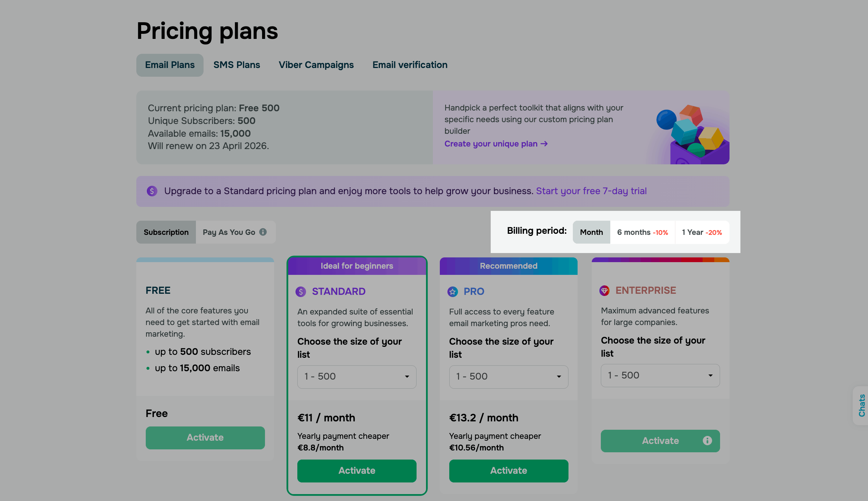Click the Standard plan dollar icon
Image resolution: width=868 pixels, height=501 pixels.
coord(301,292)
